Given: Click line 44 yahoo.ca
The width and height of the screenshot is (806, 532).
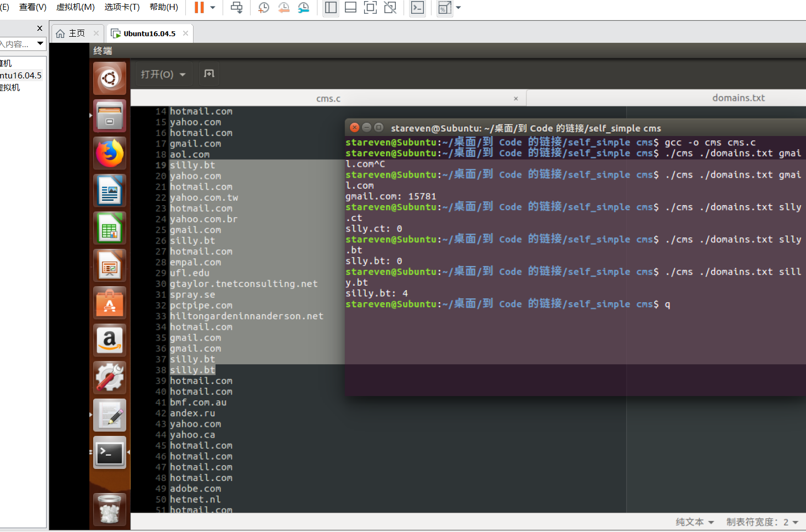Looking at the screenshot, I should (192, 434).
